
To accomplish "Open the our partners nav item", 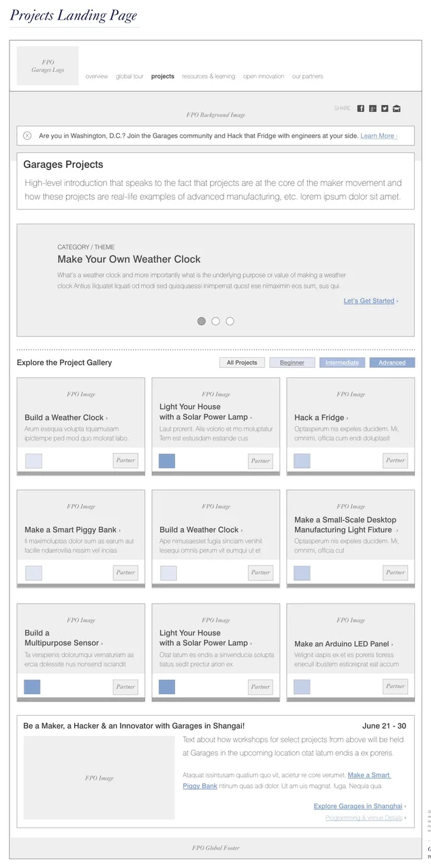I will point(308,76).
